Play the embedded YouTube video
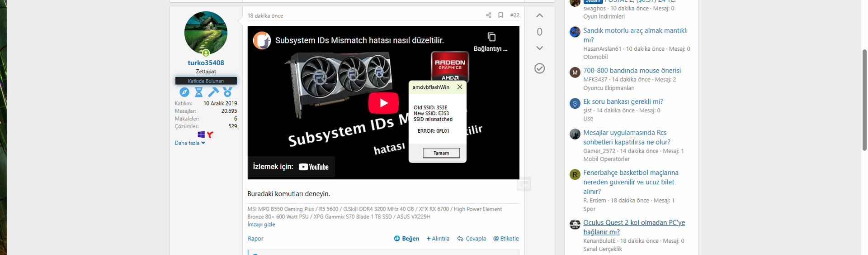The width and height of the screenshot is (868, 255). (383, 103)
